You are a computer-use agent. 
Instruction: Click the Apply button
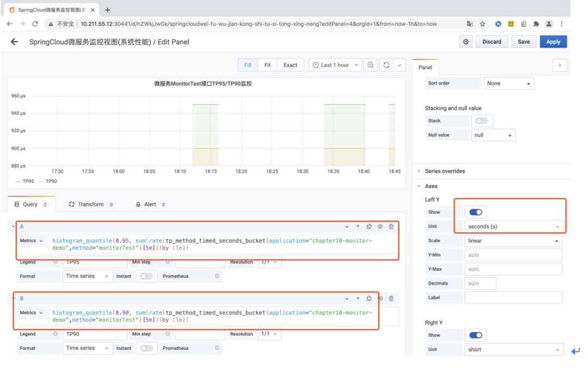(x=553, y=42)
